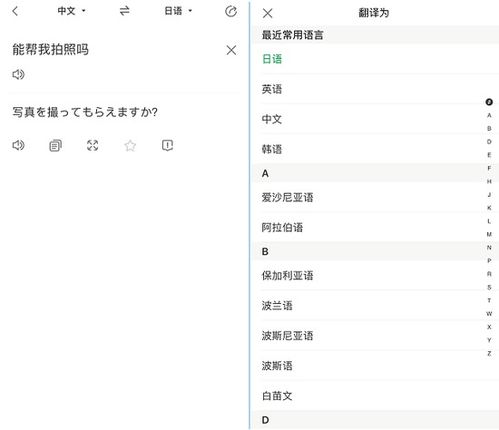Screen dimensions: 499x430
Task: Play audio of the Chinese source text
Action: coord(18,74)
